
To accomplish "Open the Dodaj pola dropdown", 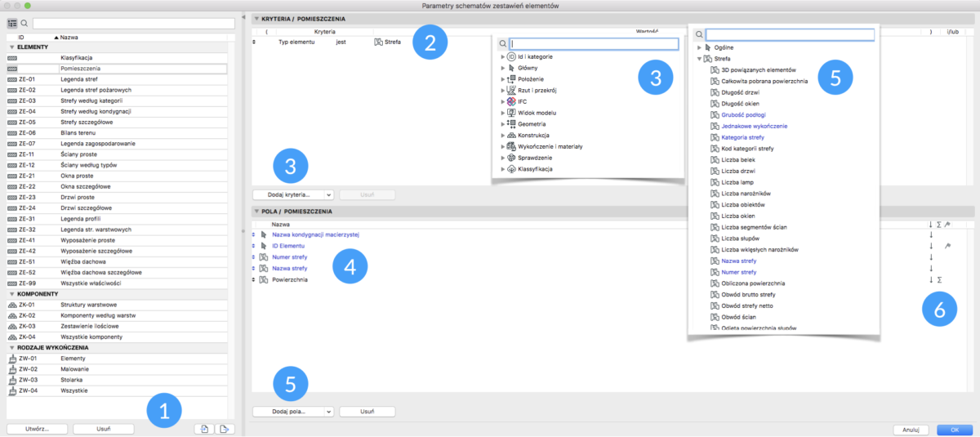I will point(293,412).
